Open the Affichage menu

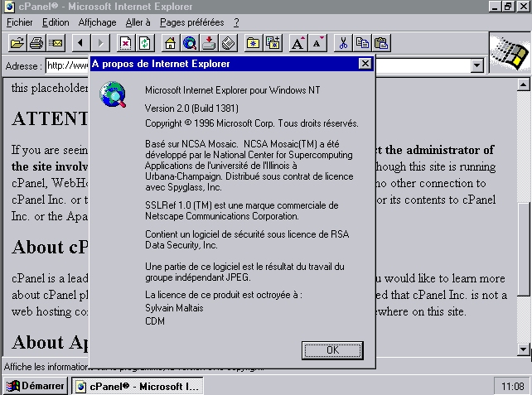pos(97,22)
